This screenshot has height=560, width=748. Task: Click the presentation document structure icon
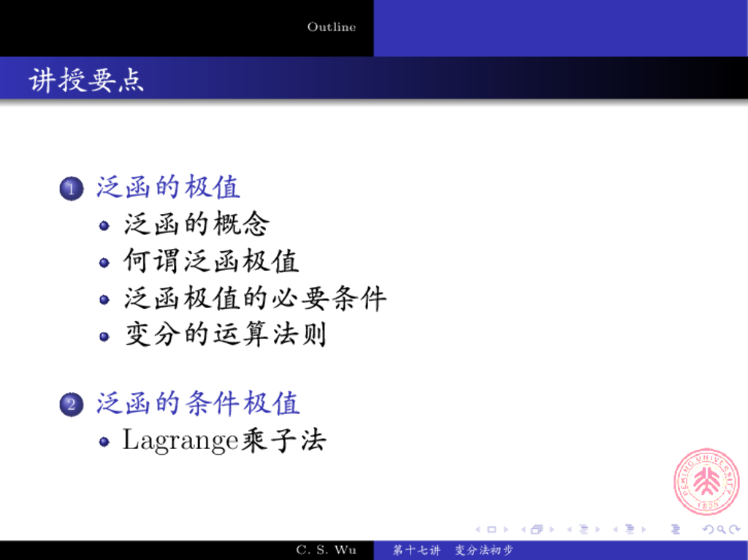pyautogui.click(x=674, y=529)
